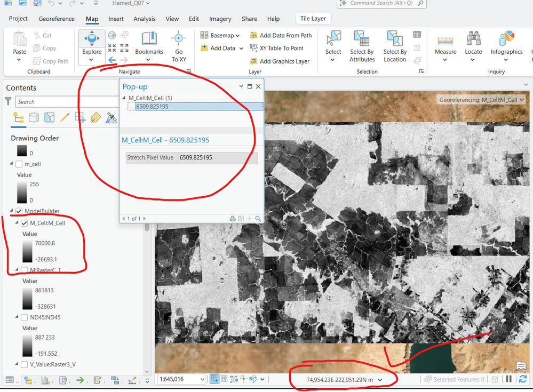This screenshot has height=392, width=533.
Task: Zoom to feature in the Pop-up
Action: tap(258, 219)
